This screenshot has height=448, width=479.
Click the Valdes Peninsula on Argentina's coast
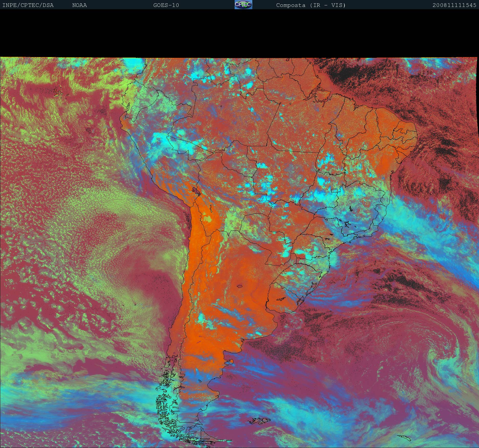230,361
